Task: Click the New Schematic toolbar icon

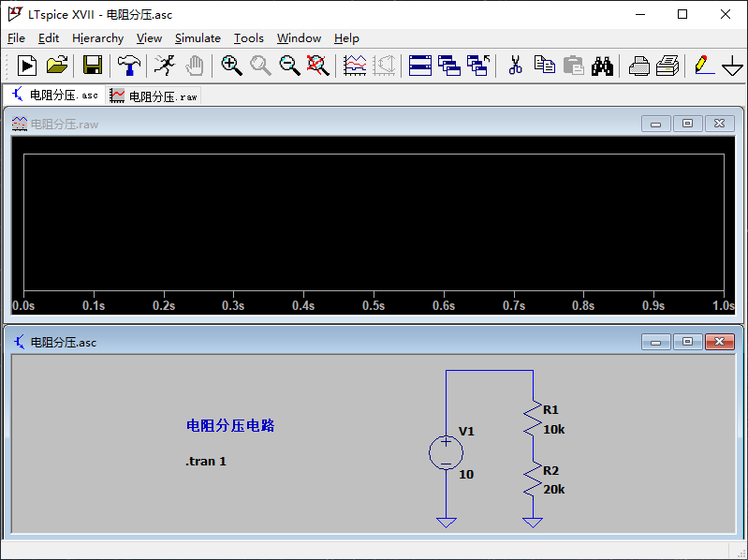Action: pos(27,66)
